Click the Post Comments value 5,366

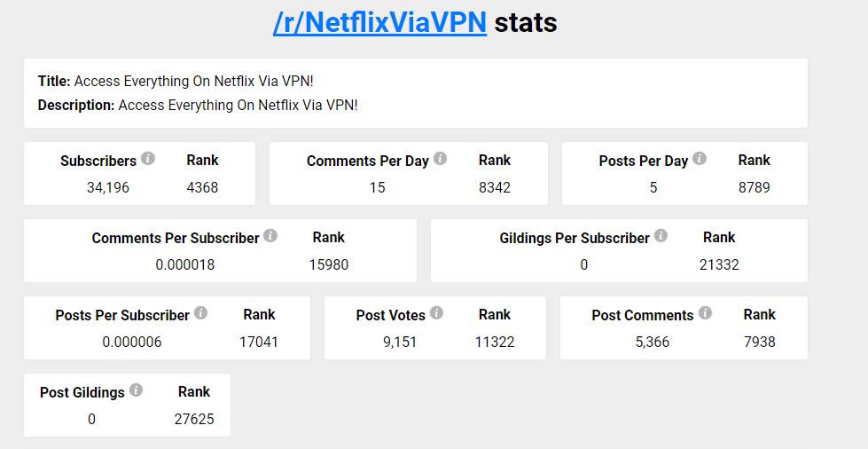coord(653,342)
